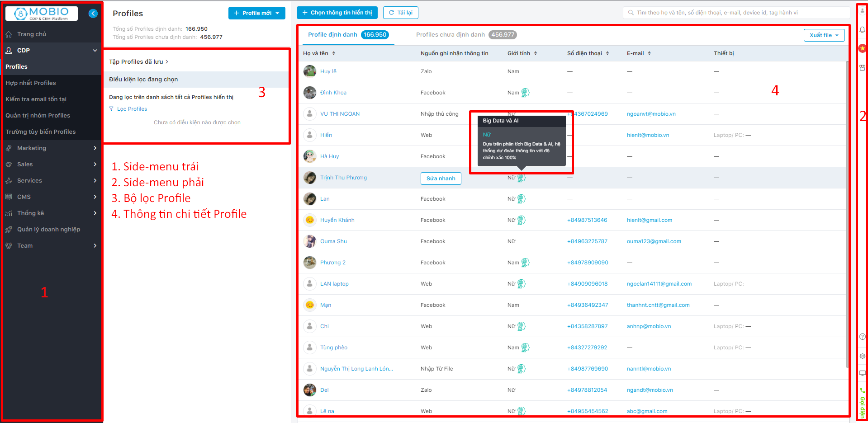Click Chọn thông tin hiển thị button
The width and height of the screenshot is (868, 423).
337,13
